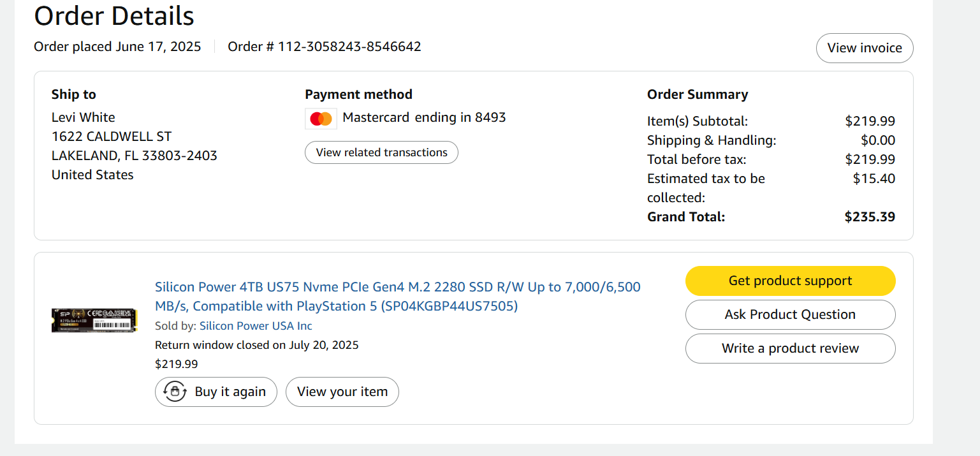Viewport: 980px width, 456px height.
Task: Click the reorder icon in Buy it again
Action: 175,392
